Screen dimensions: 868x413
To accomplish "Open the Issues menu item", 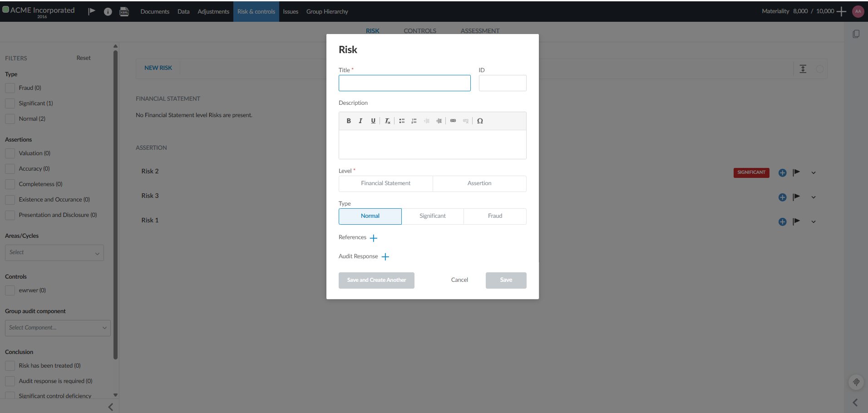I will click(x=290, y=11).
